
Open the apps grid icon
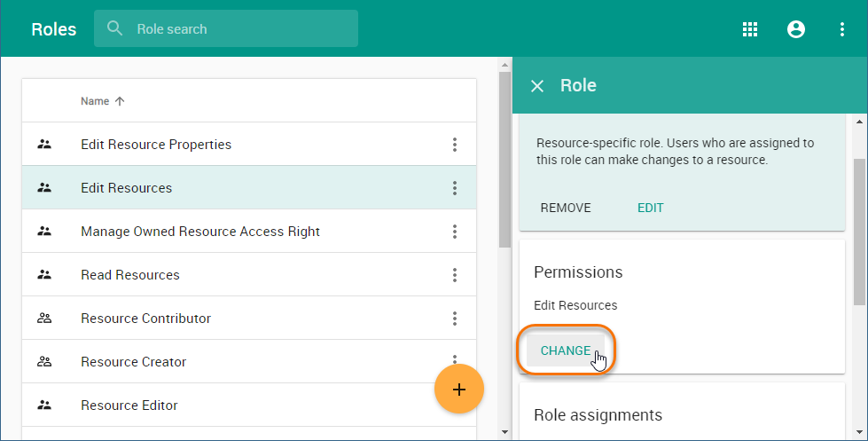click(750, 29)
